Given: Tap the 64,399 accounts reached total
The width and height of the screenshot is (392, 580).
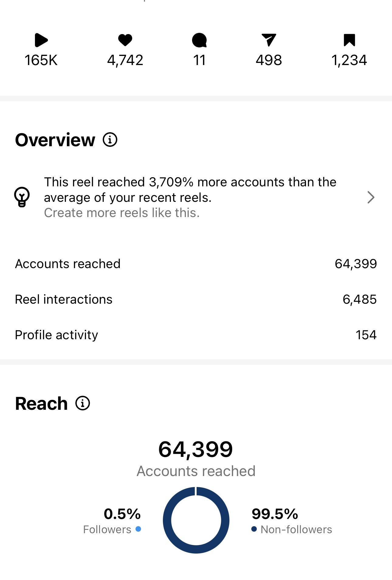Looking at the screenshot, I should (x=196, y=449).
